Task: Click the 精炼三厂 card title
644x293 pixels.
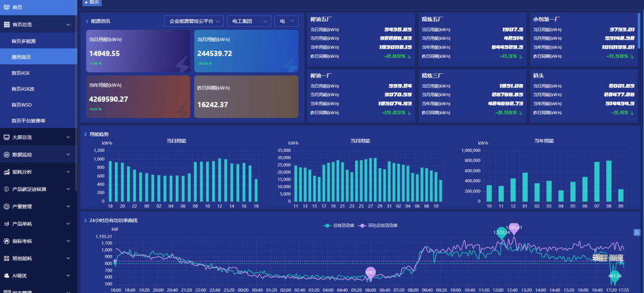Action: tap(432, 76)
